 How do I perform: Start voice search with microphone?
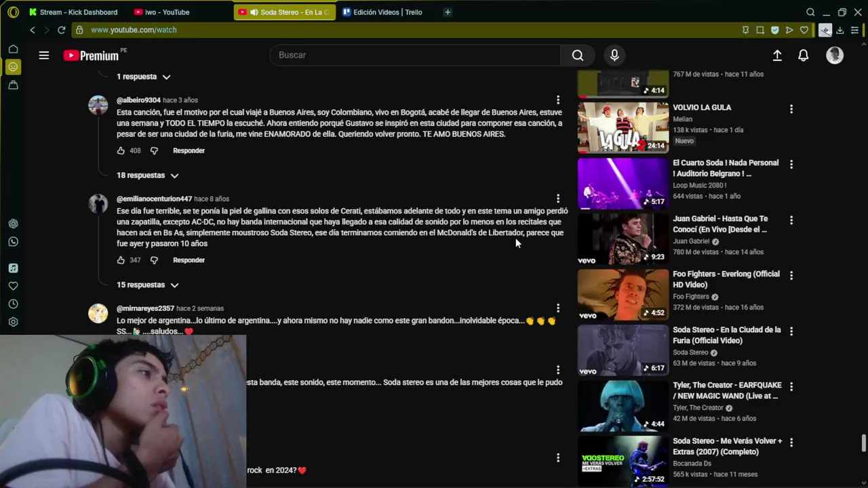click(x=614, y=56)
